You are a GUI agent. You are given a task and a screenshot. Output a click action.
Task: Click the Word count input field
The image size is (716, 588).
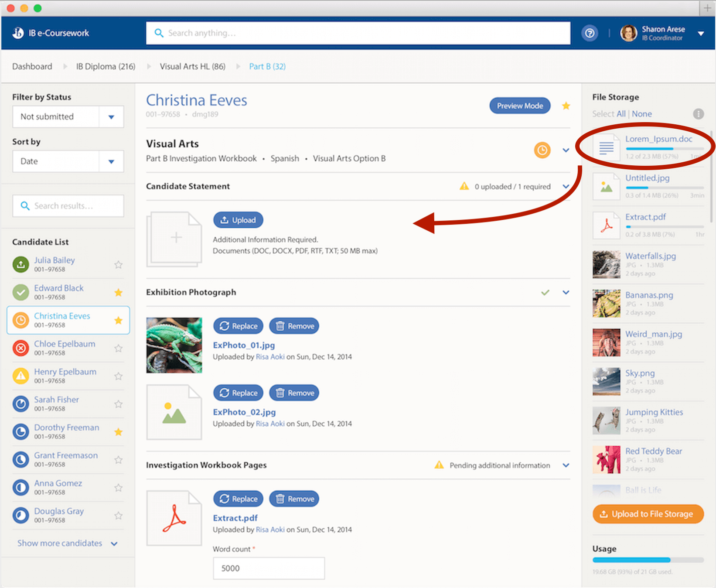tap(269, 568)
